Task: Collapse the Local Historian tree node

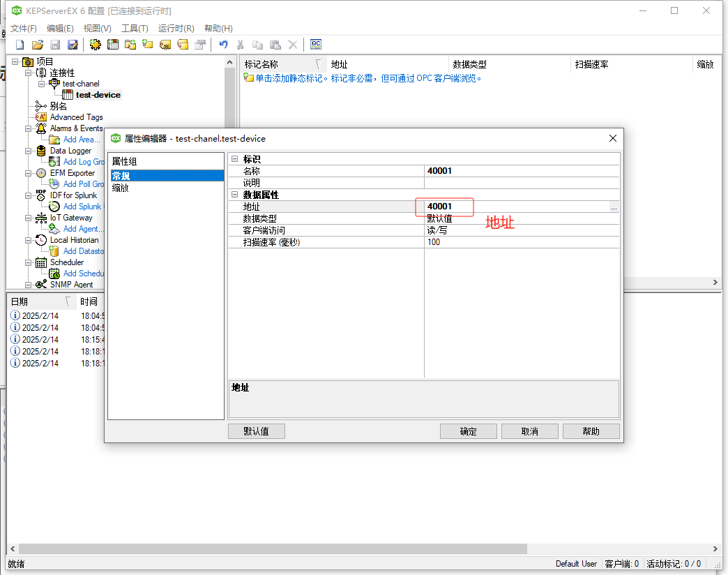Action: (29, 239)
